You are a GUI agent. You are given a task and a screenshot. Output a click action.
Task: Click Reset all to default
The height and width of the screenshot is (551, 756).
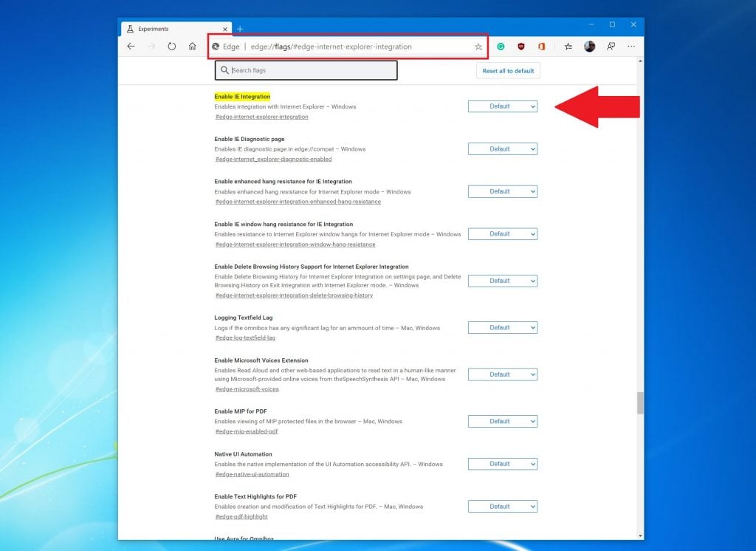tap(508, 70)
